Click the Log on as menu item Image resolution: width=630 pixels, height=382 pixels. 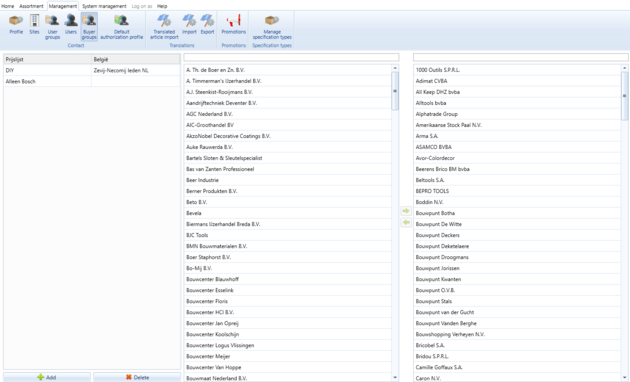[x=142, y=6]
